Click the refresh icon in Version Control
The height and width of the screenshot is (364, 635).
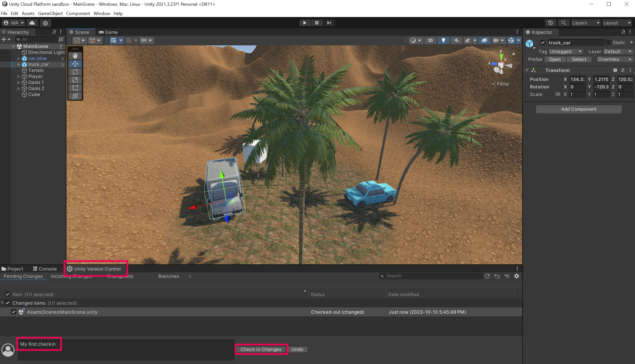click(x=487, y=276)
